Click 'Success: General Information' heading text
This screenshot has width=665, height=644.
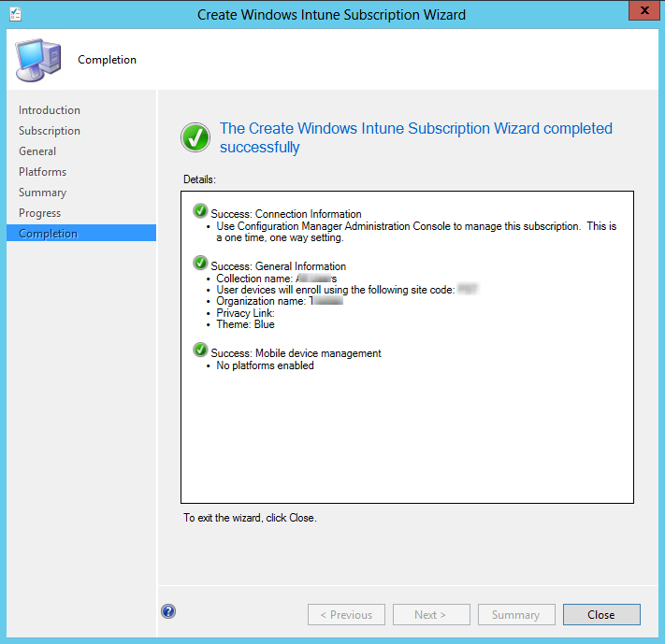click(x=279, y=266)
